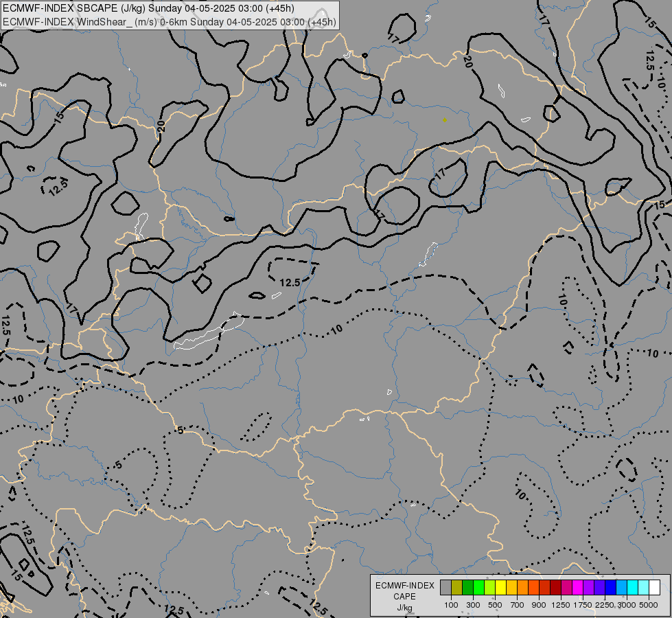Click the 500 value in legend
Viewport: 672px width, 618px height.
(495, 605)
